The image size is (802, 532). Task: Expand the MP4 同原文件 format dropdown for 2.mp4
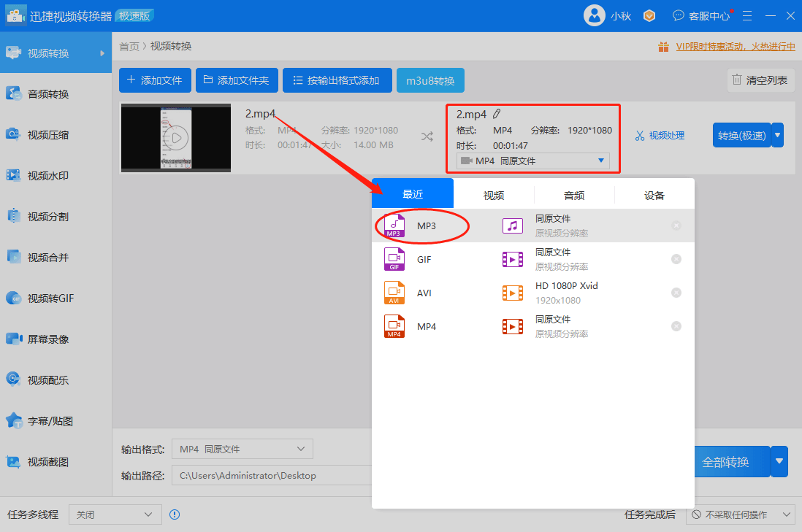coord(533,161)
